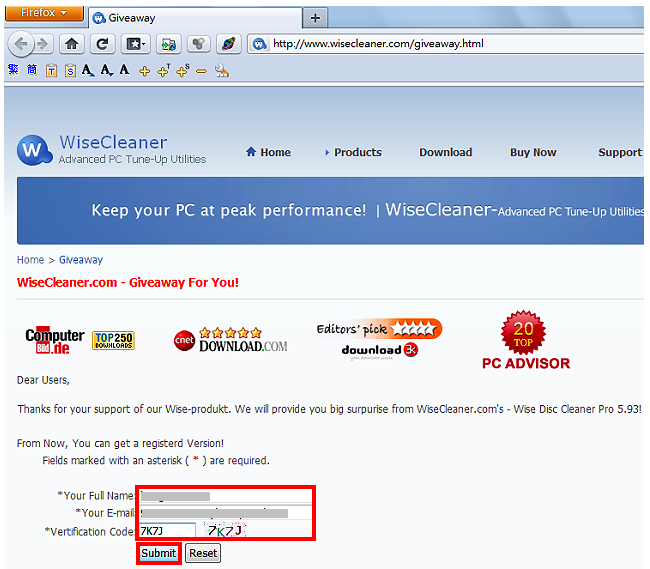Click the gray three-circles toolbar icon
650x569 pixels.
pos(199,44)
